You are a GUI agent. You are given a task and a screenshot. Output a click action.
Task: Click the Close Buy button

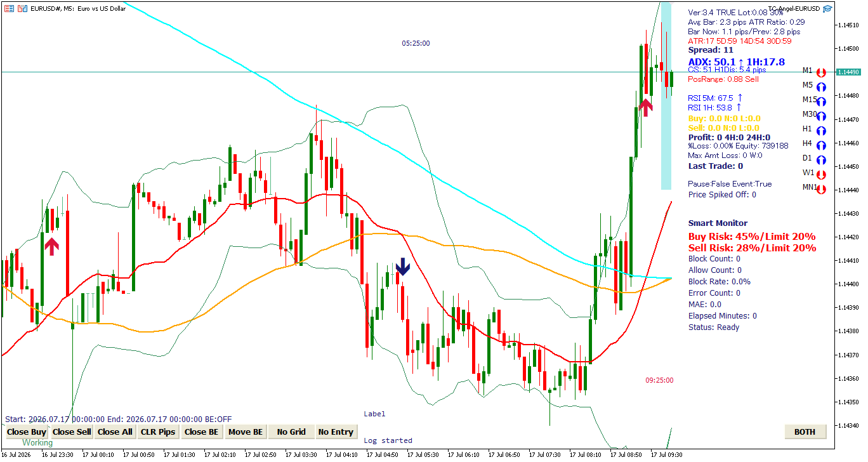pos(27,432)
